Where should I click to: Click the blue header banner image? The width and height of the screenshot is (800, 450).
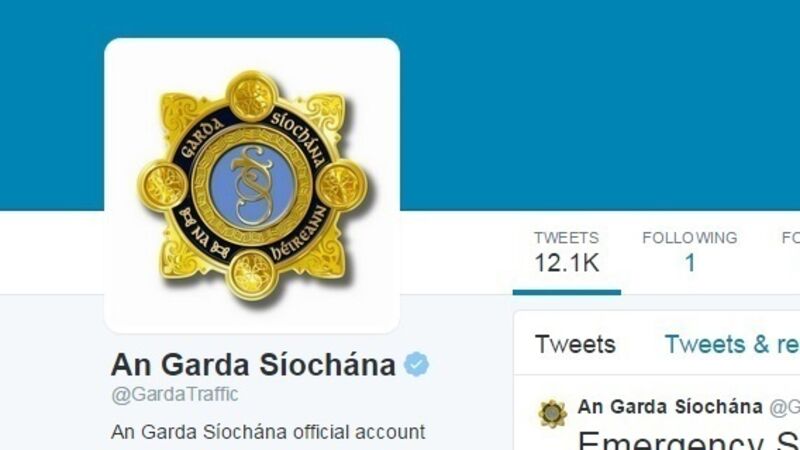599,105
